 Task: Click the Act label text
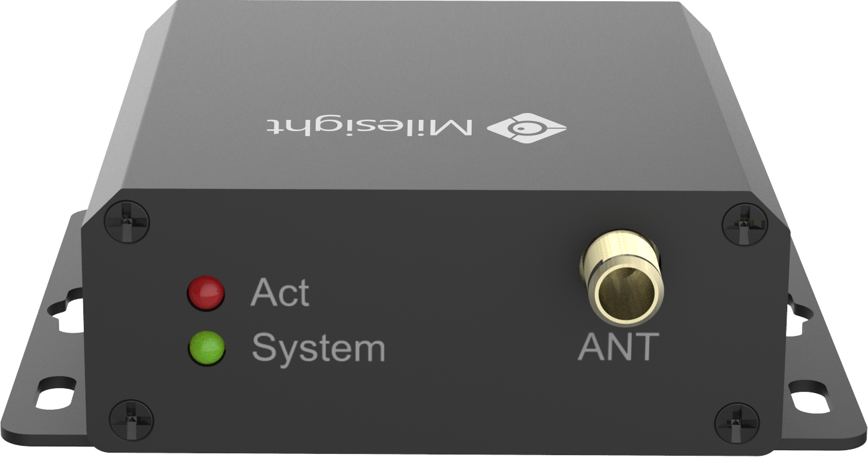(280, 292)
